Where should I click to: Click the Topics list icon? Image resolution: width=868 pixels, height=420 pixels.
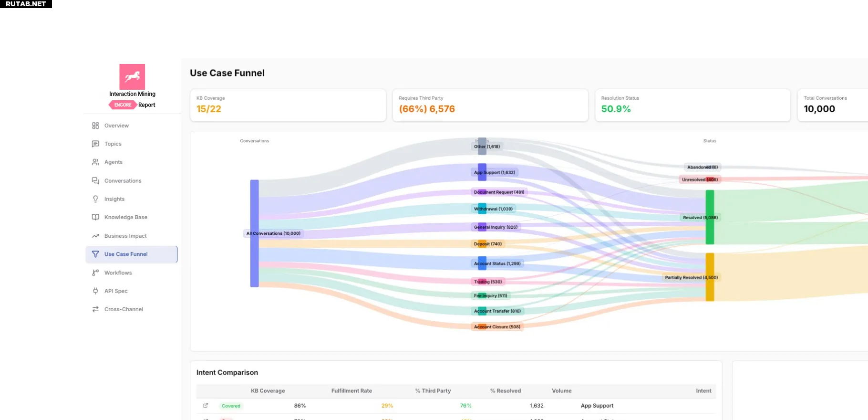95,144
